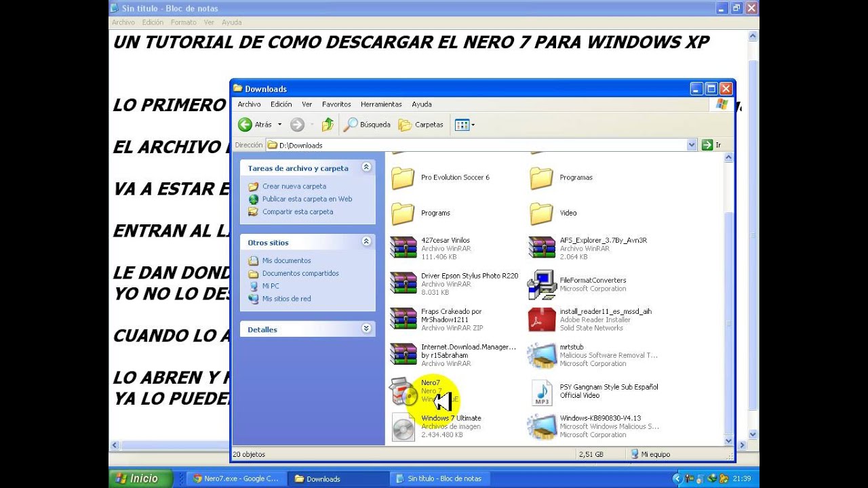Select the Internet.Download.Manager archive icon
The image size is (868, 488).
(403, 354)
